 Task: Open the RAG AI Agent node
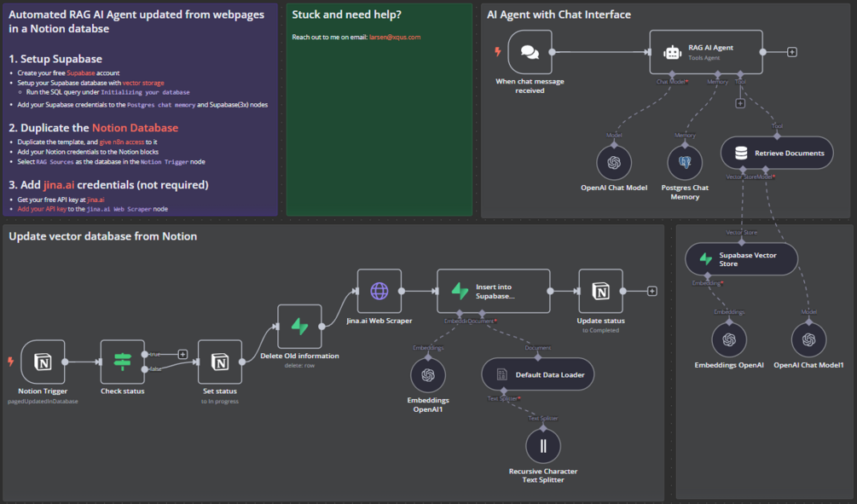click(x=705, y=52)
